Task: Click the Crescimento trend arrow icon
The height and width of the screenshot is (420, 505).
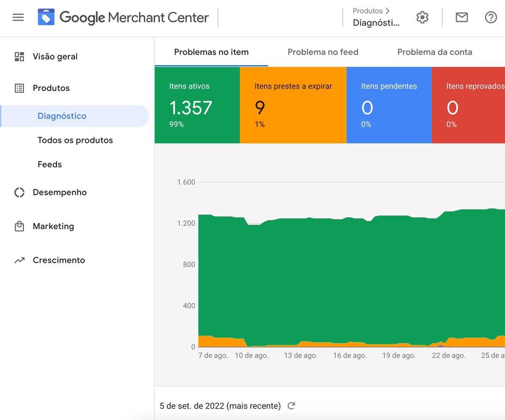Action: [19, 260]
